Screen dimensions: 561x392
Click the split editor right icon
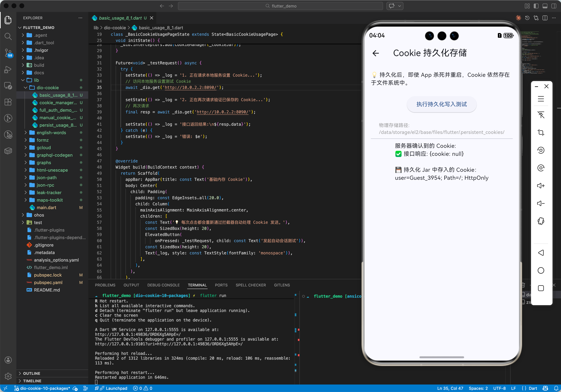(545, 18)
